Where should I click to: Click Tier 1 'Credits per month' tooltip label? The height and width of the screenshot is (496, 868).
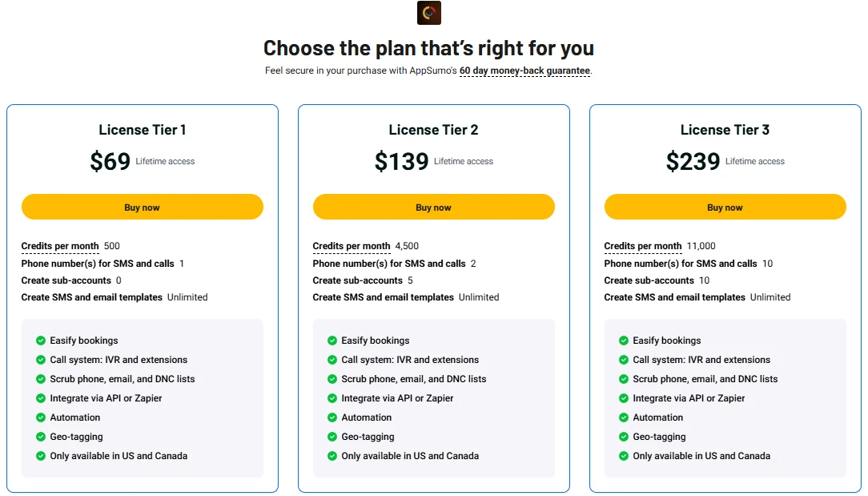60,246
